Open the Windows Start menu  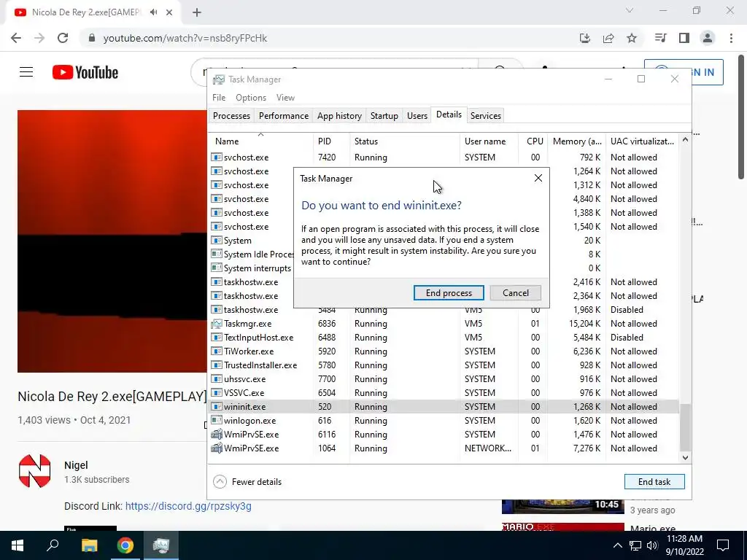tap(18, 545)
